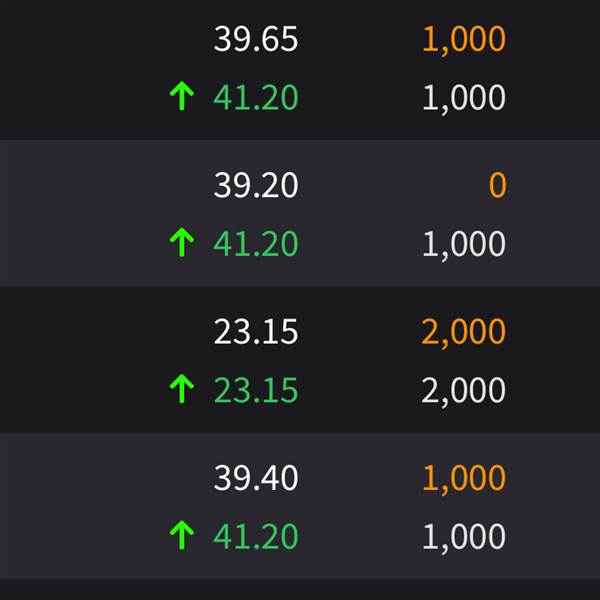Tap green 41.20 price under 39.40
Image resolution: width=600 pixels, height=600 pixels.
[x=256, y=536]
